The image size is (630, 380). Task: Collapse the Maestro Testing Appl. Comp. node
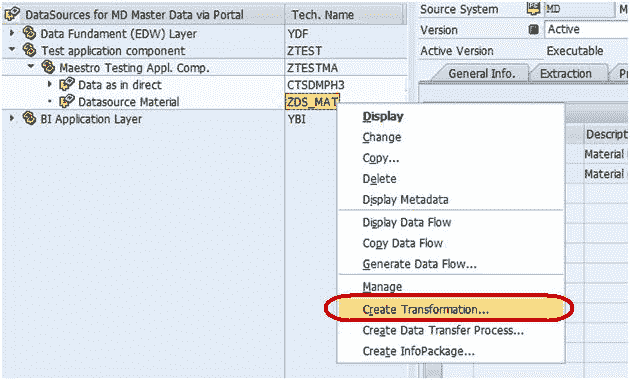[31, 66]
